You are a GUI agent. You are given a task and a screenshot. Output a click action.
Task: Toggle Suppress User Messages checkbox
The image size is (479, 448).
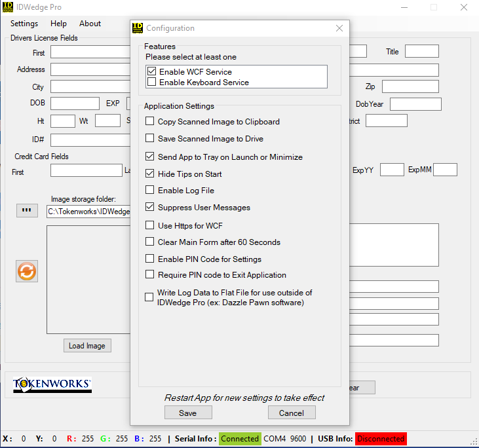(149, 207)
